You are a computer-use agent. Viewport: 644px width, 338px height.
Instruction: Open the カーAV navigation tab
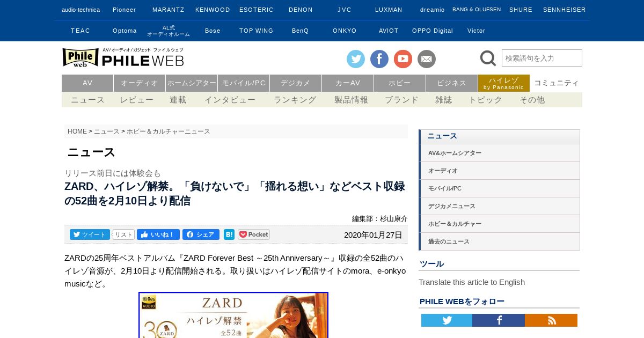click(348, 83)
